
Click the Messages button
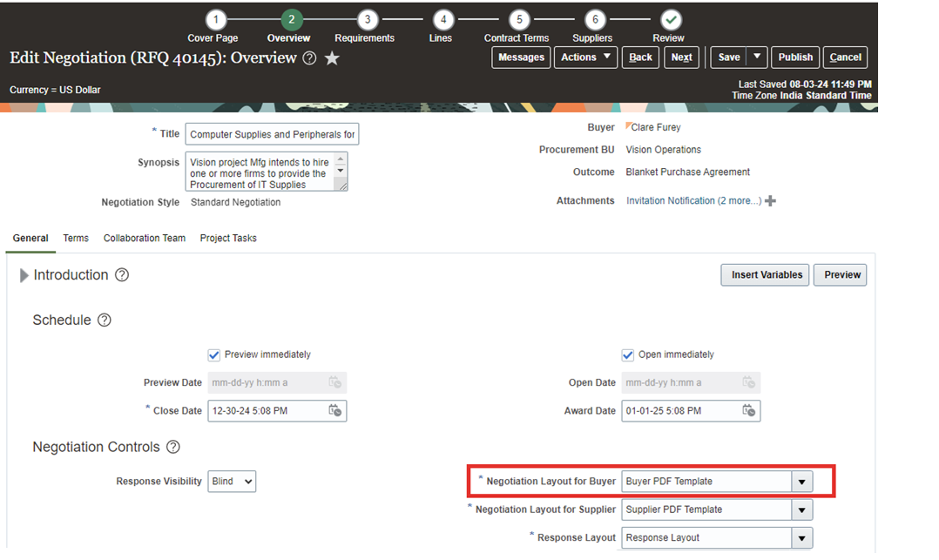click(521, 57)
